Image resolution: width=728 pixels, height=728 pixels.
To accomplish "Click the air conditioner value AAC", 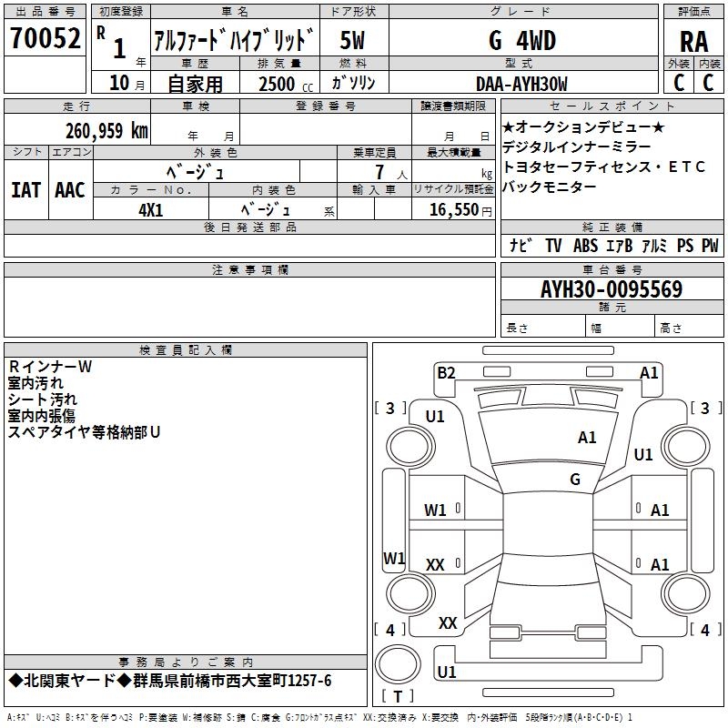I will tap(70, 190).
